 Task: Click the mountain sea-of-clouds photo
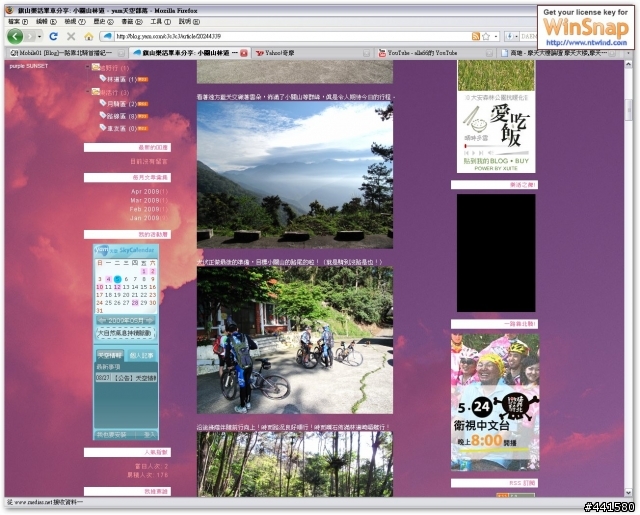point(295,175)
